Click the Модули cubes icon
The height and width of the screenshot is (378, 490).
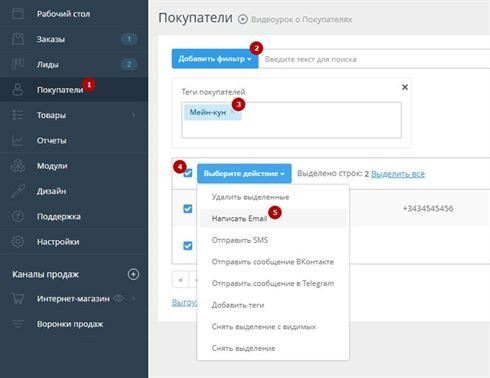coord(18,166)
